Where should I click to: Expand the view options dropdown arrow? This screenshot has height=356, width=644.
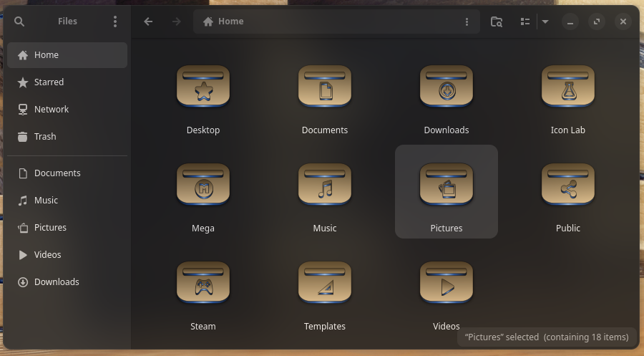[545, 21]
